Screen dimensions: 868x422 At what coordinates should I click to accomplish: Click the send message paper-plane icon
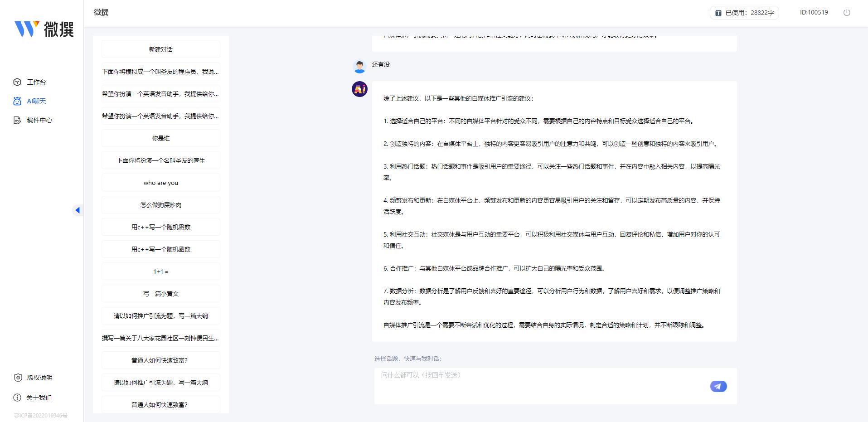pyautogui.click(x=718, y=386)
